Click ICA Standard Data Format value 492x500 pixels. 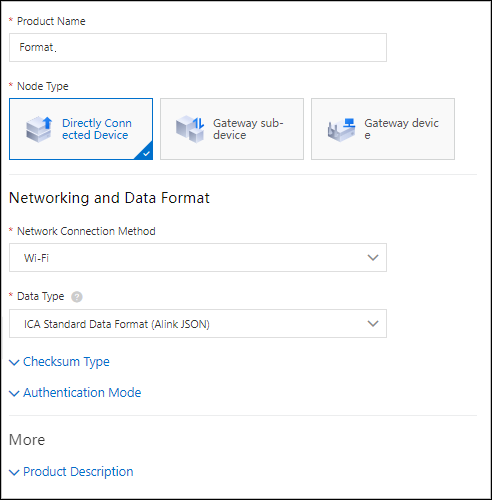tap(117, 324)
